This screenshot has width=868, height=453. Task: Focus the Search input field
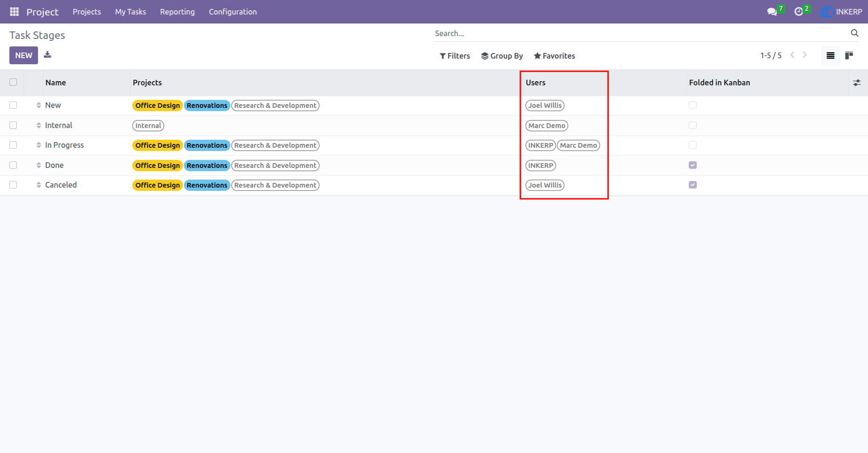pos(640,33)
